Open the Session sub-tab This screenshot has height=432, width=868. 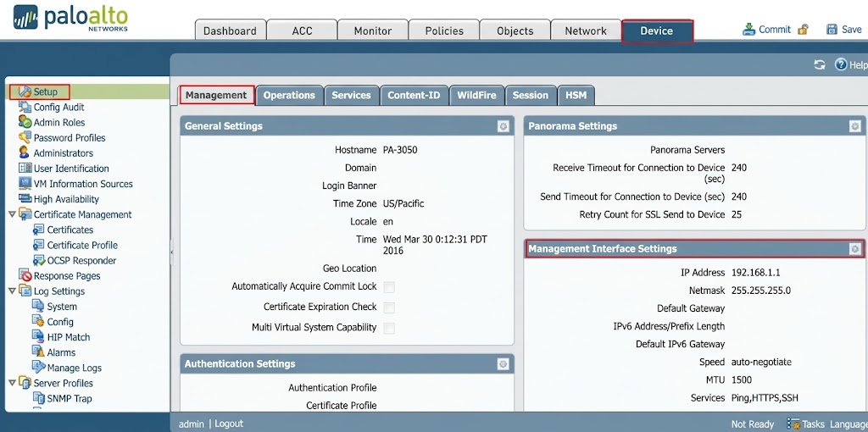(531, 95)
